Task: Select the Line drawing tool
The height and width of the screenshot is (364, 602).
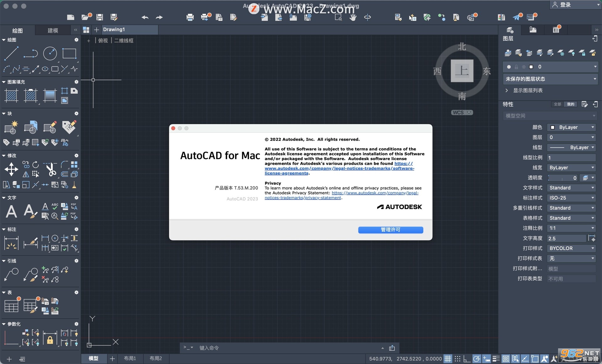Action: (x=11, y=54)
